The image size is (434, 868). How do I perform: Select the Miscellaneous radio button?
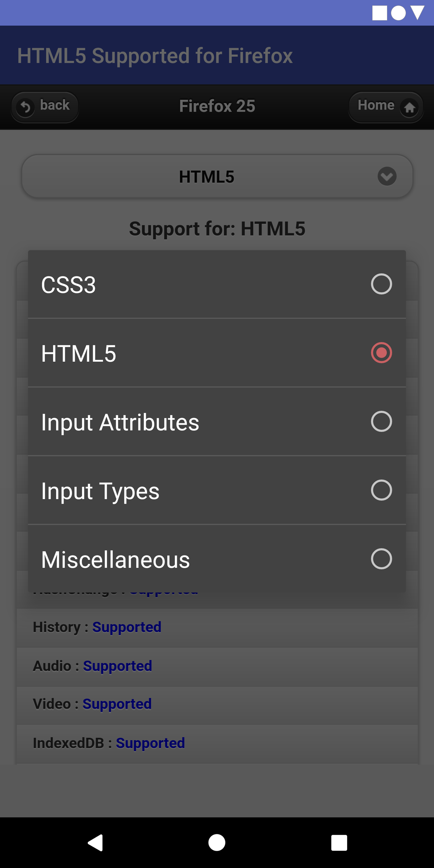(x=381, y=559)
